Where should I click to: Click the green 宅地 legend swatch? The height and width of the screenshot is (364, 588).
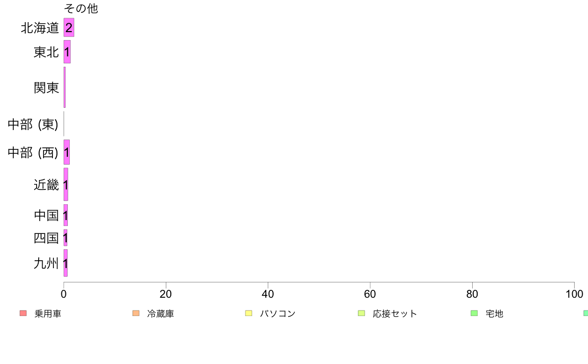coord(474,313)
